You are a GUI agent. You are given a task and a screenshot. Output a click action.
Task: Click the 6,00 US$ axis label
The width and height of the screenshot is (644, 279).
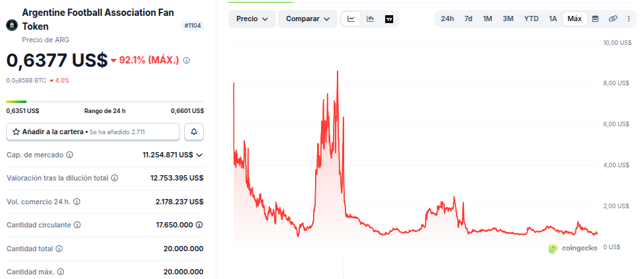coord(616,124)
